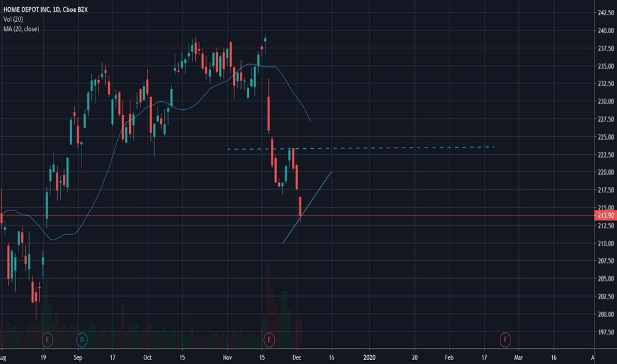Click the 210.00 price axis label
The image size is (617, 364).
606,243
